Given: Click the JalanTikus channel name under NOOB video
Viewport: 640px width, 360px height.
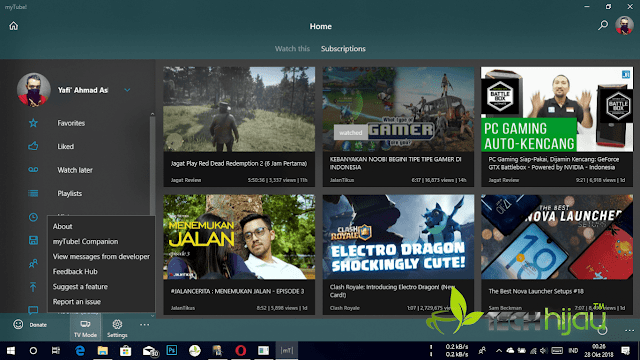Looking at the screenshot, I should point(342,180).
